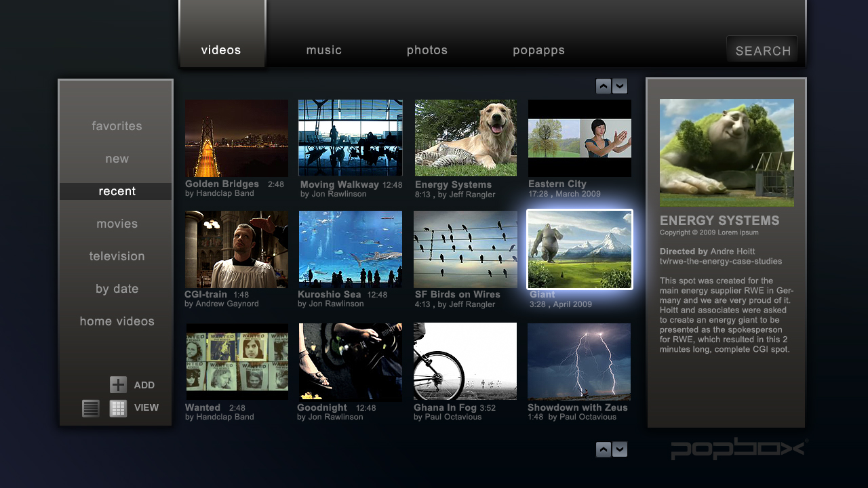Image resolution: width=868 pixels, height=488 pixels.
Task: Open the music tab
Action: (x=323, y=50)
